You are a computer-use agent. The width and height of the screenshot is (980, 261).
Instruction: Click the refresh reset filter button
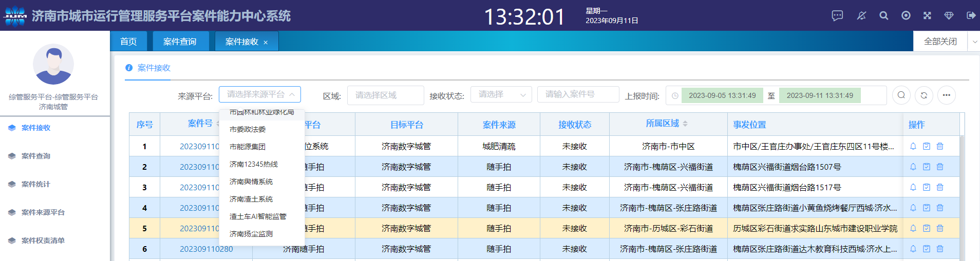tap(924, 95)
